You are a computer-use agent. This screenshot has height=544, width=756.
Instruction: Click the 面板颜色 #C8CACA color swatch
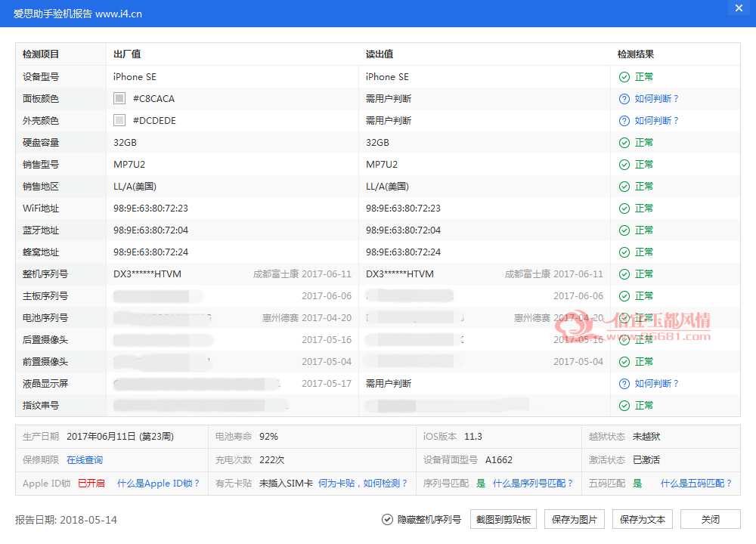(x=119, y=98)
